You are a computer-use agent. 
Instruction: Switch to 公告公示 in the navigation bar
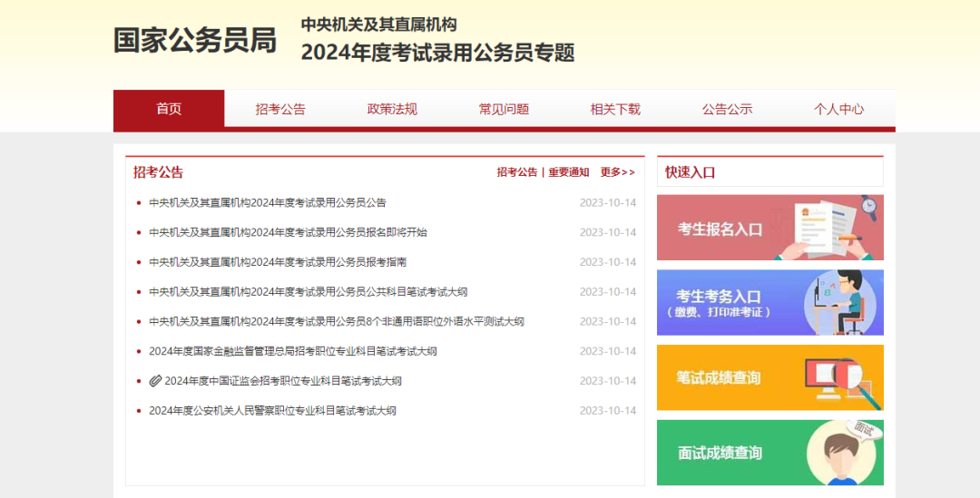[x=727, y=110]
